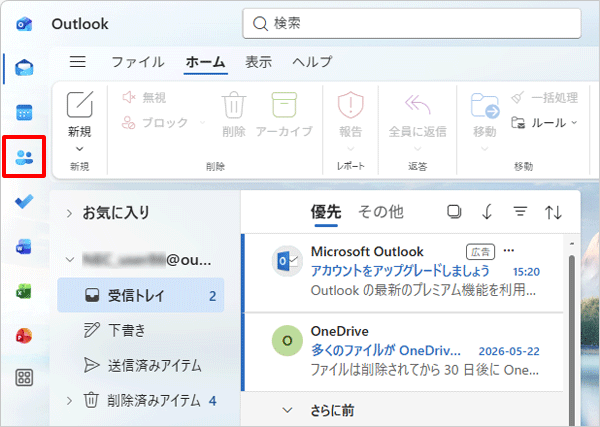Open the ファイル menu tab
Viewport: 600px width, 427px height.
point(138,62)
